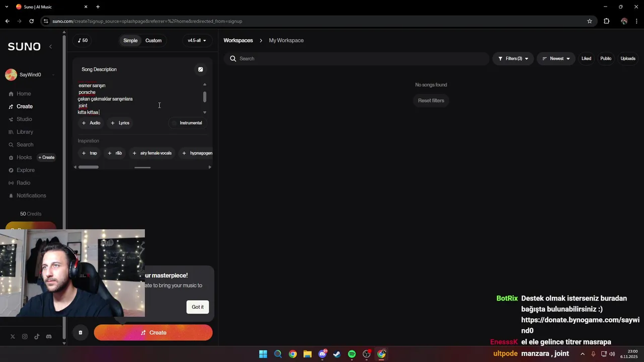This screenshot has height=362, width=644.
Task: Click the SUNO logo
Action: click(24, 47)
